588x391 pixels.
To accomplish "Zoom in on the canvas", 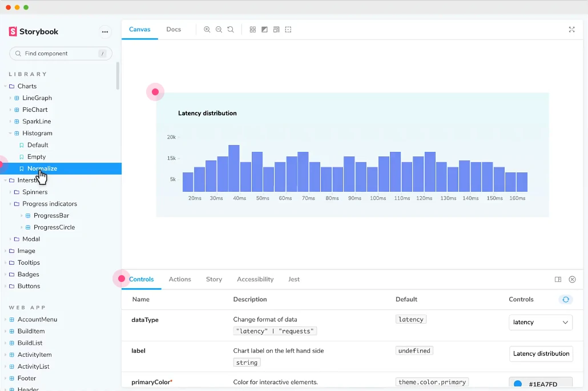I will pos(207,30).
